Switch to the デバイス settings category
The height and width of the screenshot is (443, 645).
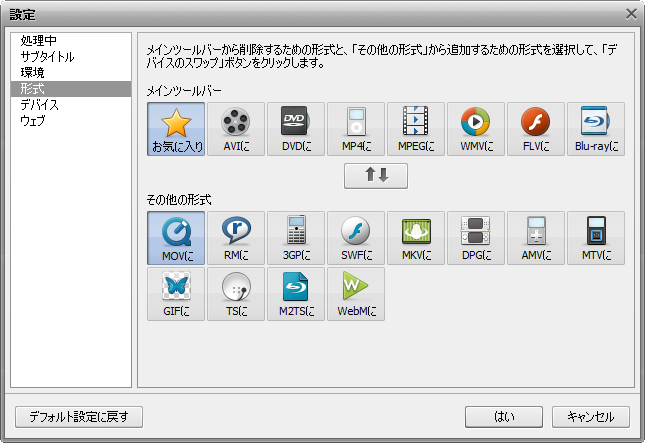pos(71,104)
